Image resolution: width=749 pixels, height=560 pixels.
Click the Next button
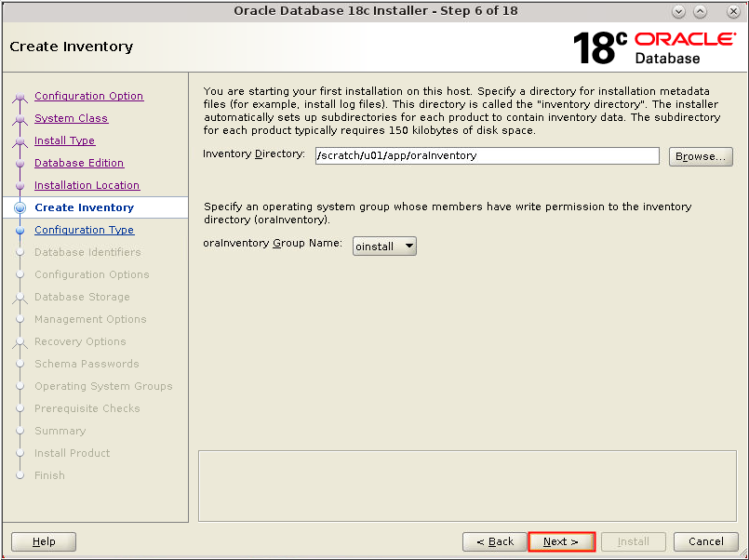561,541
